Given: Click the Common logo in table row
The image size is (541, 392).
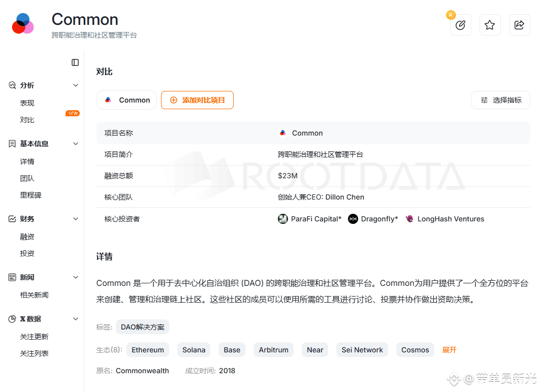Looking at the screenshot, I should [x=283, y=133].
